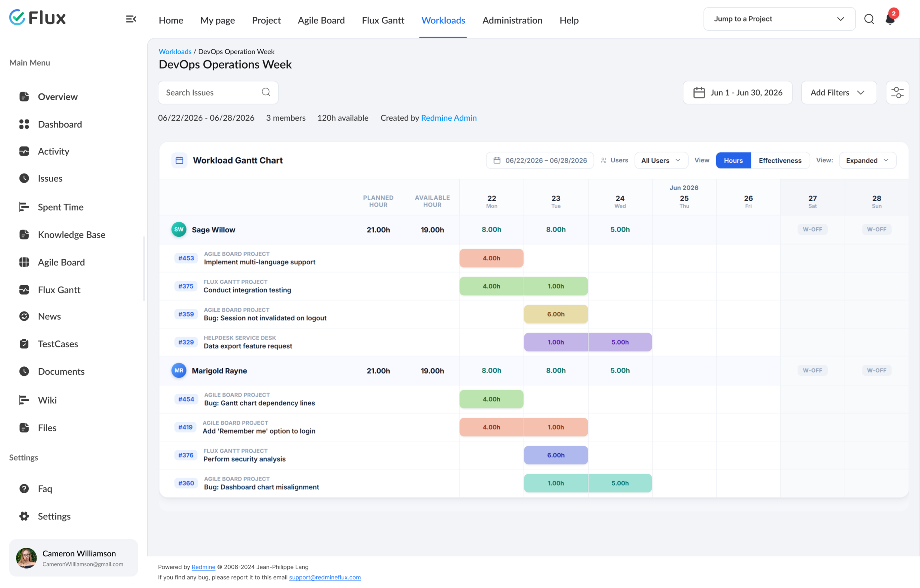
Task: Open the Add Filters dropdown
Action: pos(839,92)
